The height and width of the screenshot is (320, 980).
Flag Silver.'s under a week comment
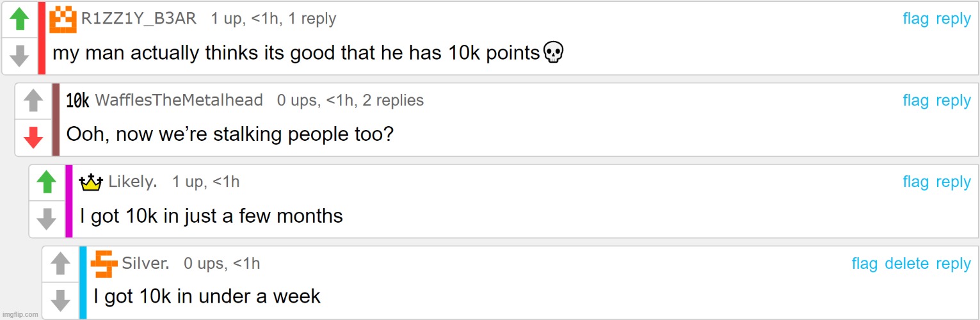pyautogui.click(x=864, y=264)
